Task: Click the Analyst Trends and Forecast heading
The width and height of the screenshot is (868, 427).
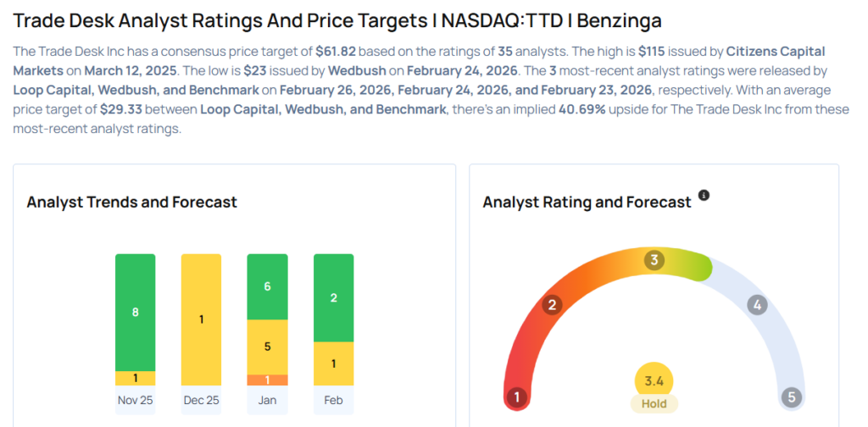Action: (x=131, y=202)
